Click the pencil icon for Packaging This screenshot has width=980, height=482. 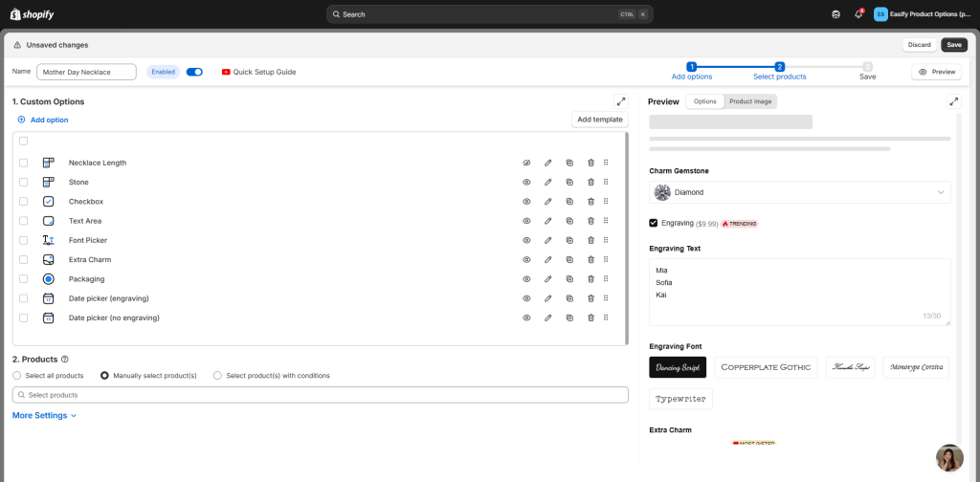tap(548, 279)
